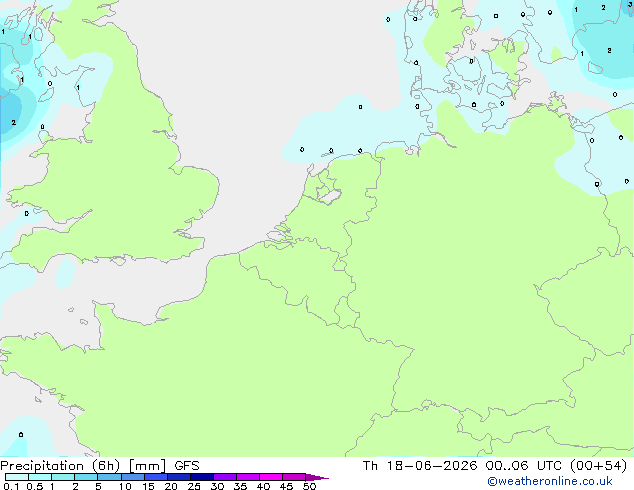Click the 35–40 mm legend color swatch
The width and height of the screenshot is (634, 490).
pyautogui.click(x=248, y=477)
